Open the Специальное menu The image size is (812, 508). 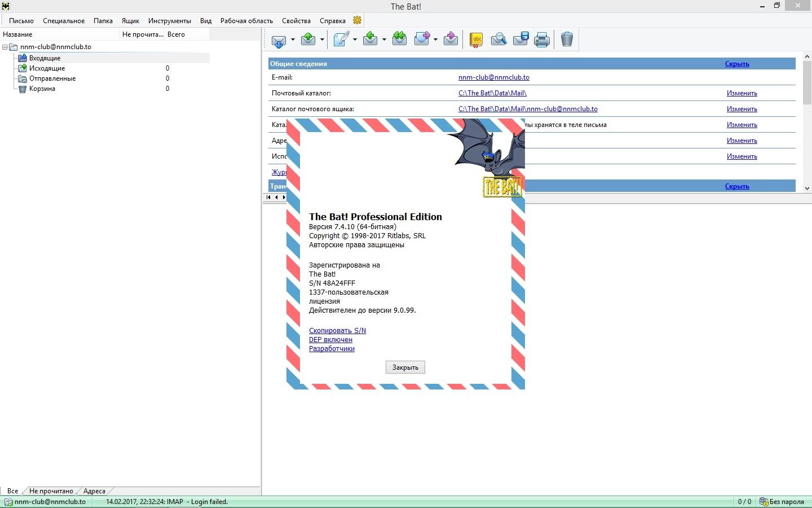pos(64,21)
